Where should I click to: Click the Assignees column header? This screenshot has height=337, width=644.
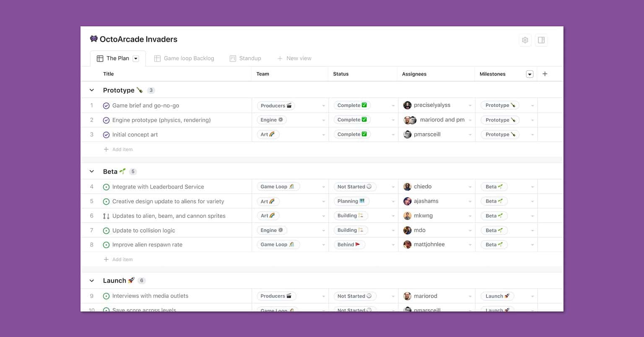coord(414,74)
